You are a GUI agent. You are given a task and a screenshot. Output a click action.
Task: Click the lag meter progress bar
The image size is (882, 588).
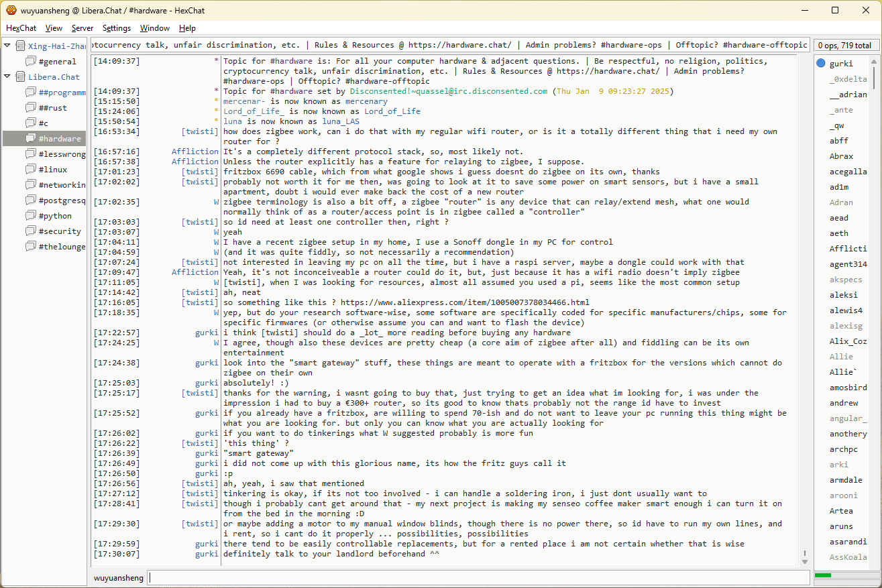(x=844, y=575)
